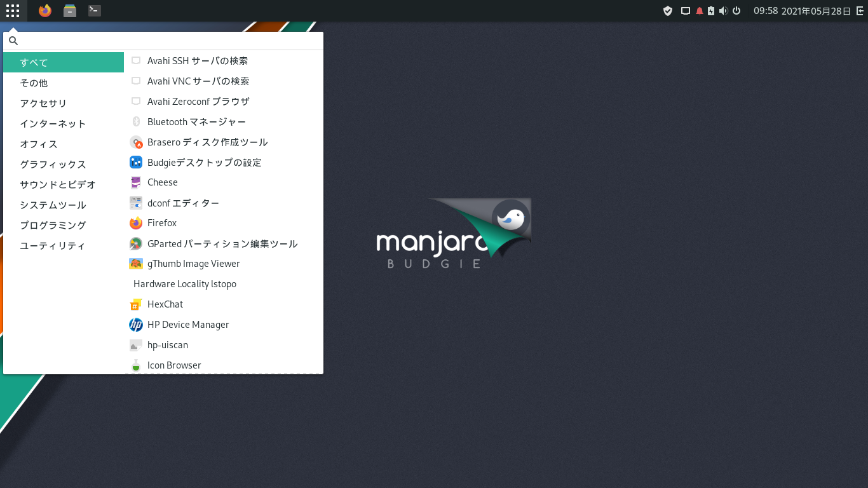Open HP Device Manager icon
The width and height of the screenshot is (868, 488).
136,325
